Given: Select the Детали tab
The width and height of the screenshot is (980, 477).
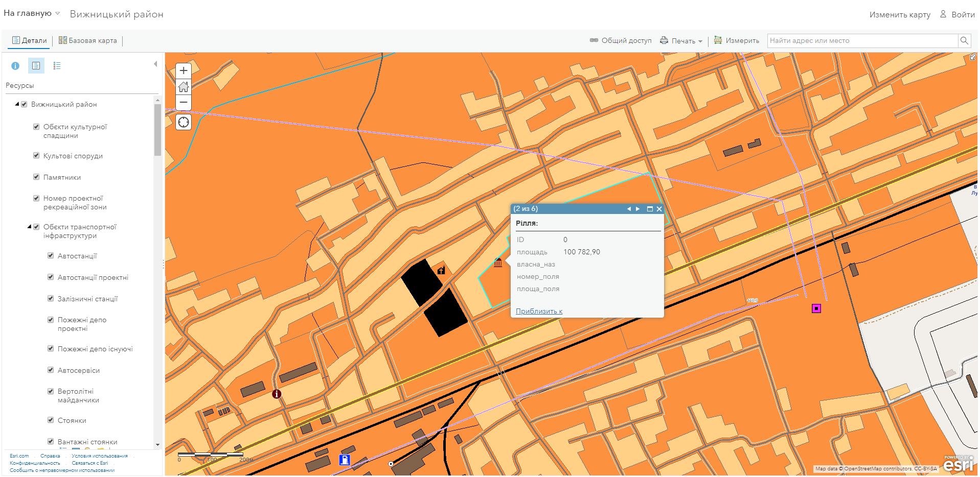Looking at the screenshot, I should [x=29, y=40].
